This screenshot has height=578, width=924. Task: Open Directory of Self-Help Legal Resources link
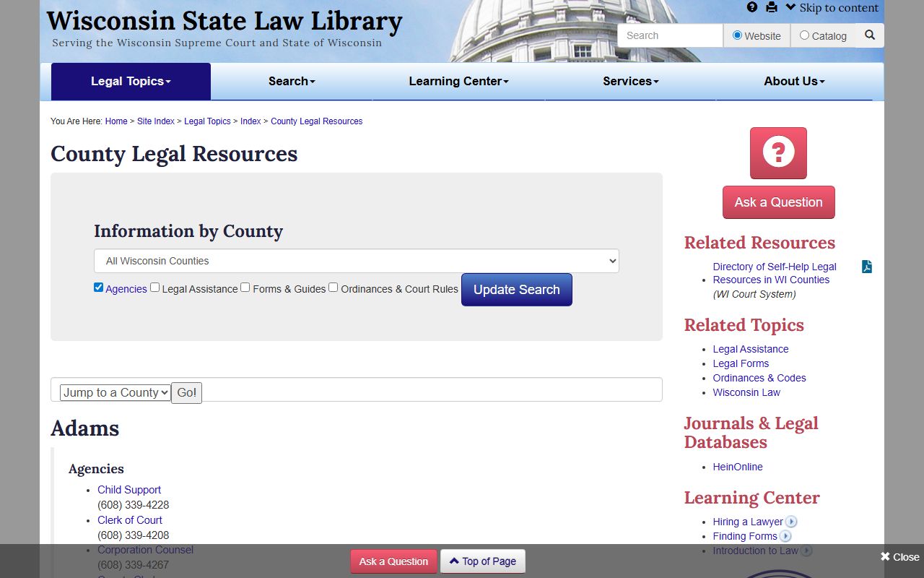pos(775,273)
